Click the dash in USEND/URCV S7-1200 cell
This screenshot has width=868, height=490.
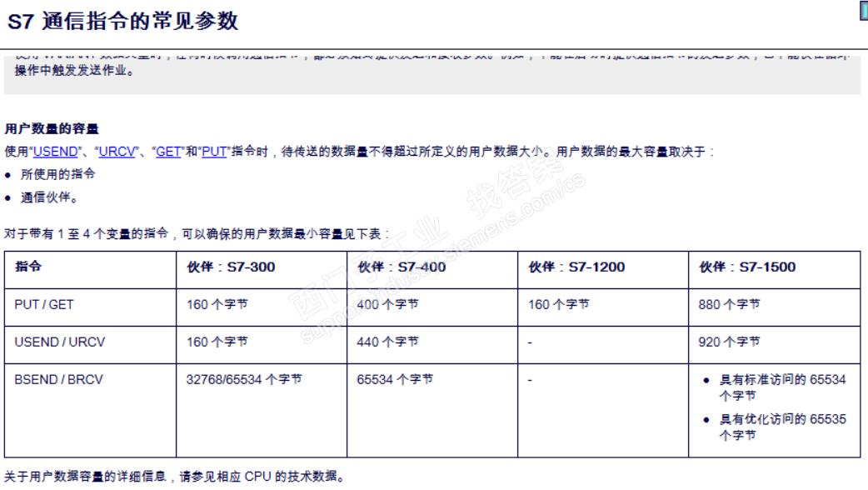click(530, 342)
